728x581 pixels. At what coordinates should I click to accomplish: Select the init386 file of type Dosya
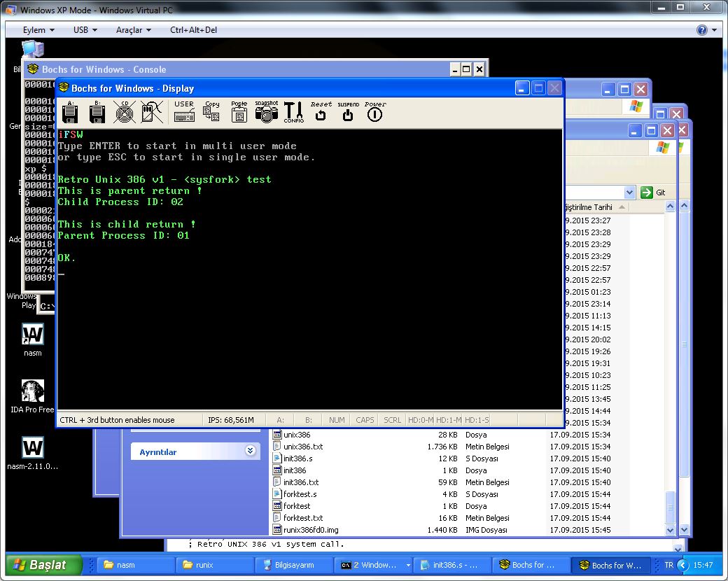(x=295, y=470)
